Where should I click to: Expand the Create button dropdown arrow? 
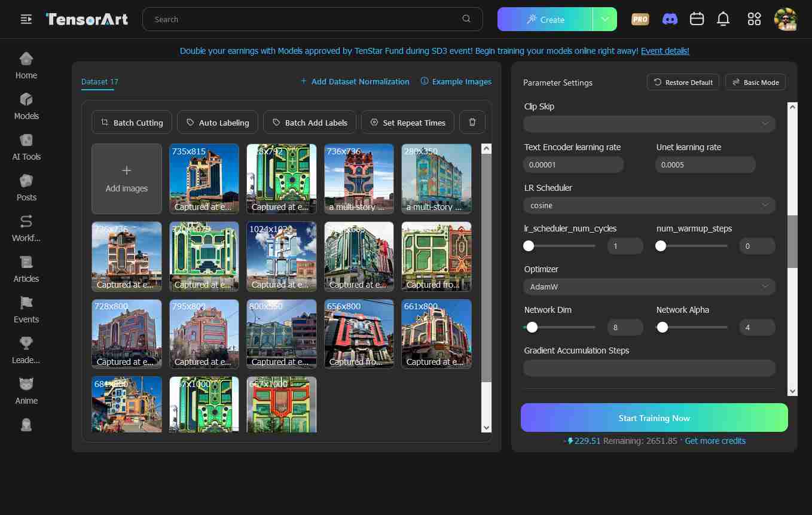(x=605, y=19)
